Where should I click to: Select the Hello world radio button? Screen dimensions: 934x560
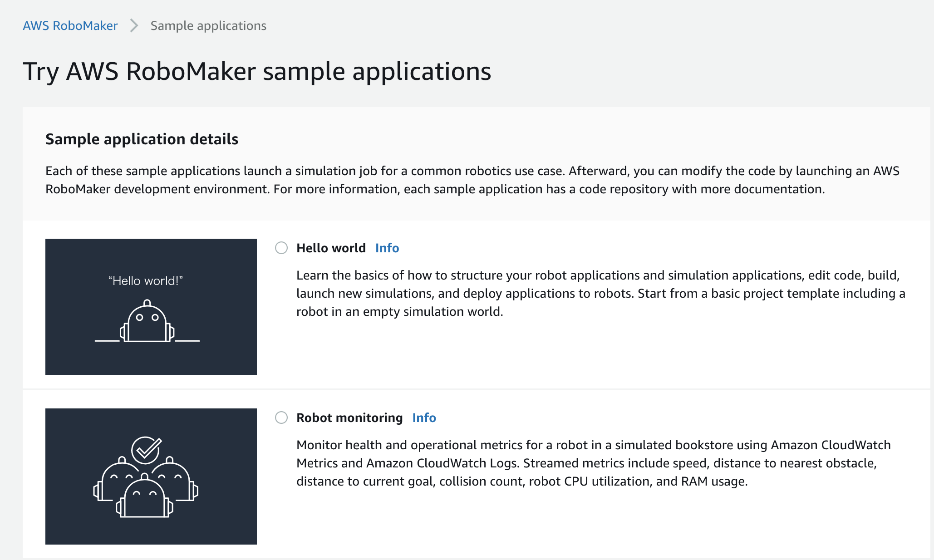281,248
